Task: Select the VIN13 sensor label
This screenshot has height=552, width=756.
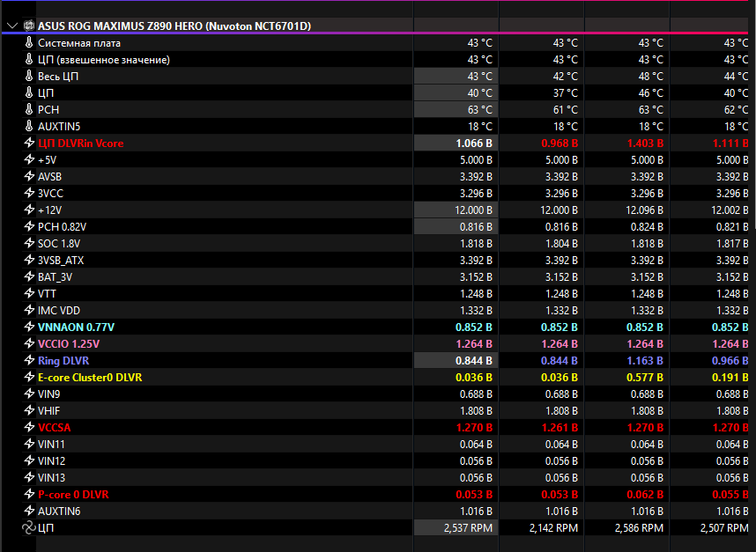Action: click(51, 478)
